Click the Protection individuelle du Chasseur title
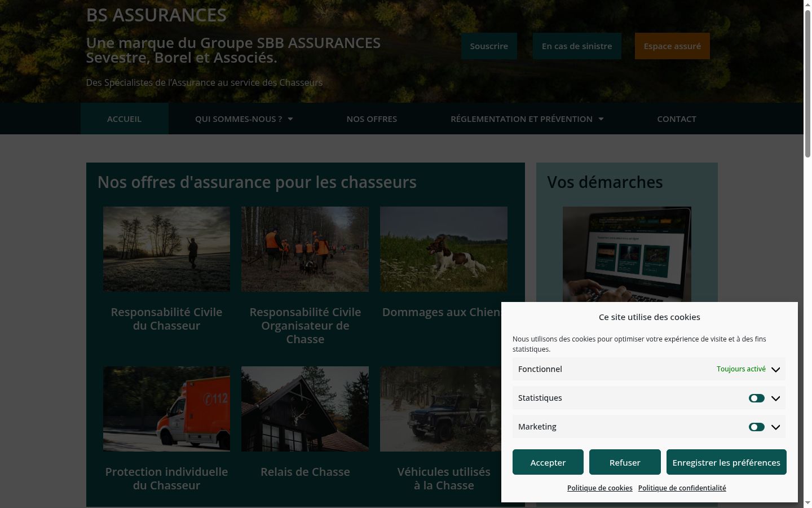Image resolution: width=812 pixels, height=508 pixels. coord(166,479)
